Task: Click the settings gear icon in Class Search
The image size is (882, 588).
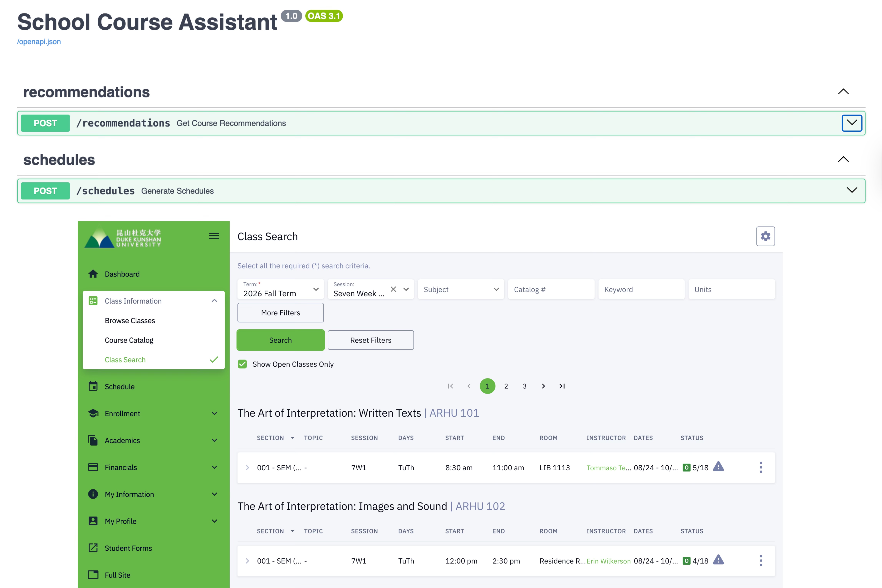Action: (765, 236)
